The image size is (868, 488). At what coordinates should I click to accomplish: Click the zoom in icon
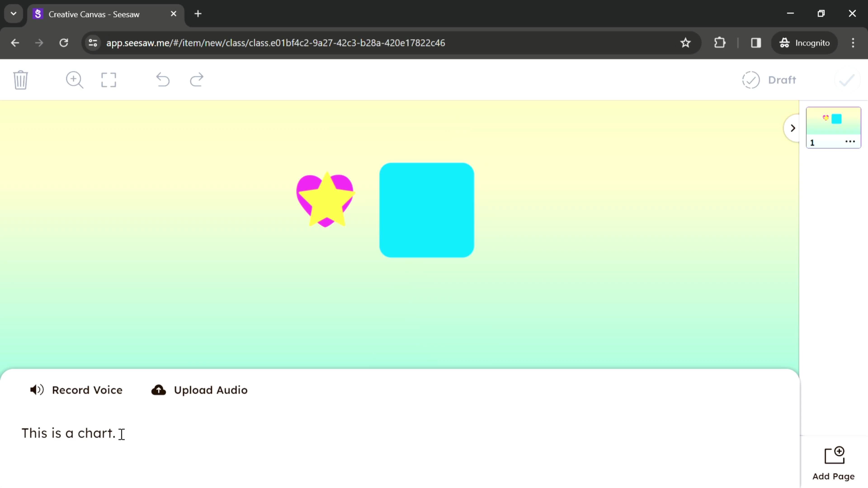pyautogui.click(x=74, y=79)
